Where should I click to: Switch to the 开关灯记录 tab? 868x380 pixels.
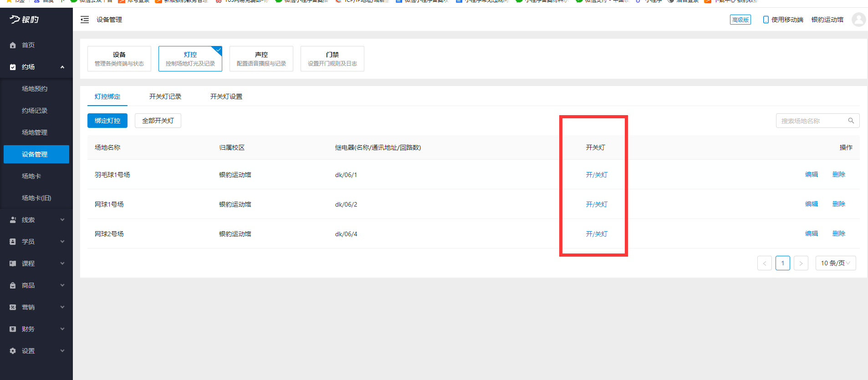point(165,96)
